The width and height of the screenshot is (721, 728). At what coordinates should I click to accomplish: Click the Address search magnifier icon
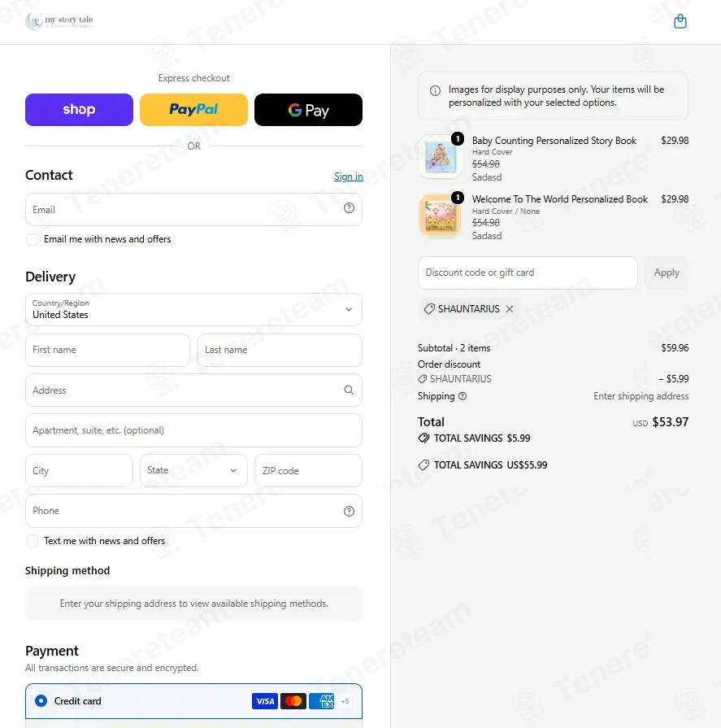[349, 390]
